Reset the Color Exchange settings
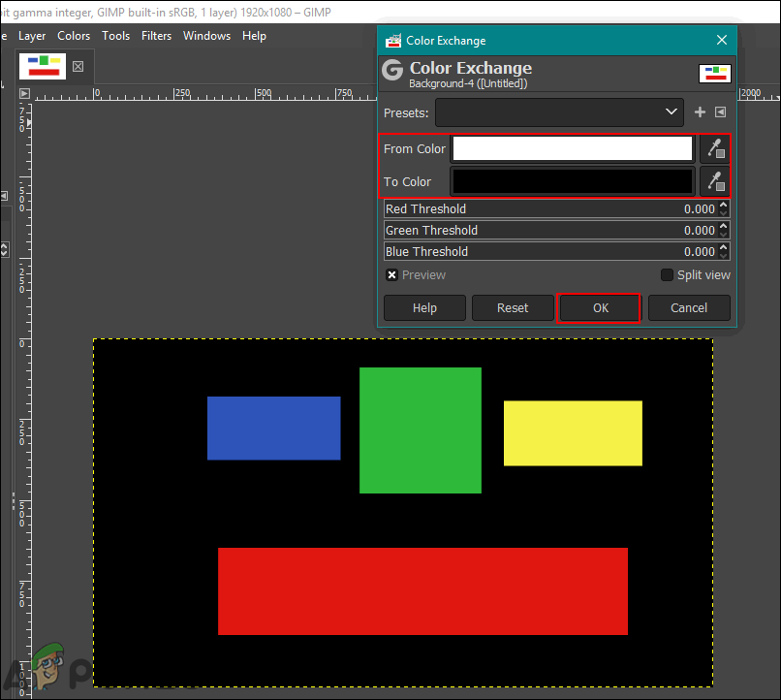The image size is (781, 700). coord(513,307)
